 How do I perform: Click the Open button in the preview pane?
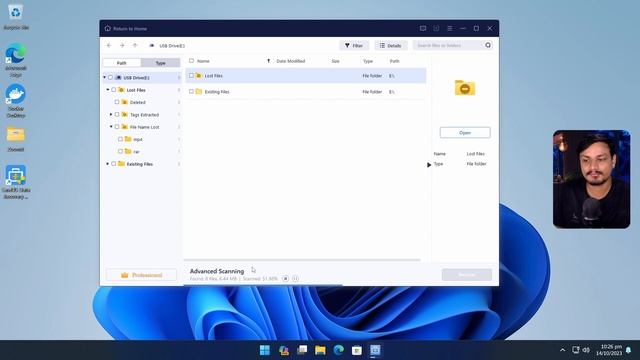pyautogui.click(x=465, y=133)
